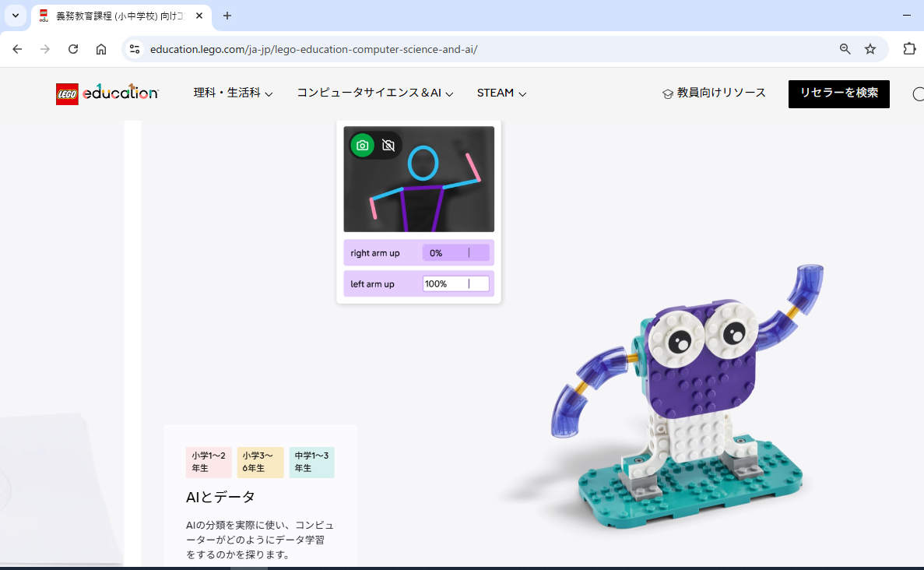Open the zoom magnifier icon in address bar
Image resolution: width=924 pixels, height=570 pixels.
tap(845, 49)
